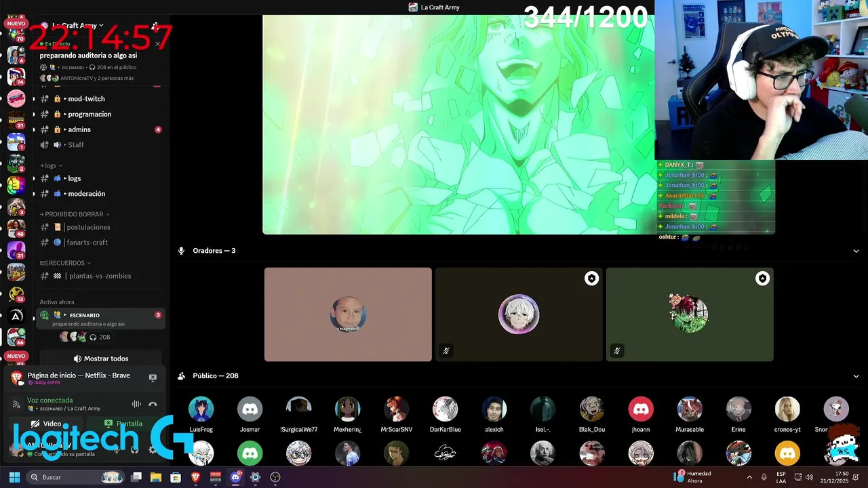This screenshot has height=488, width=868.
Task: Open File Explorer from the taskbar
Action: pos(156,477)
